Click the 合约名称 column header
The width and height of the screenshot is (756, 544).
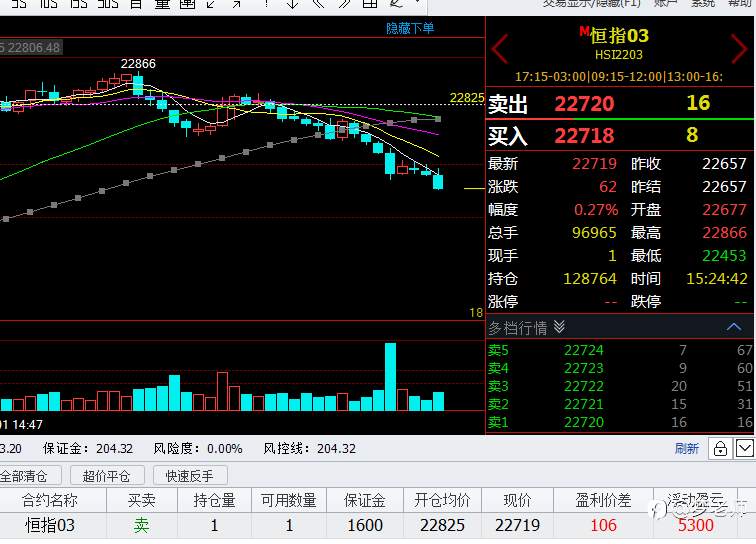[x=50, y=501]
